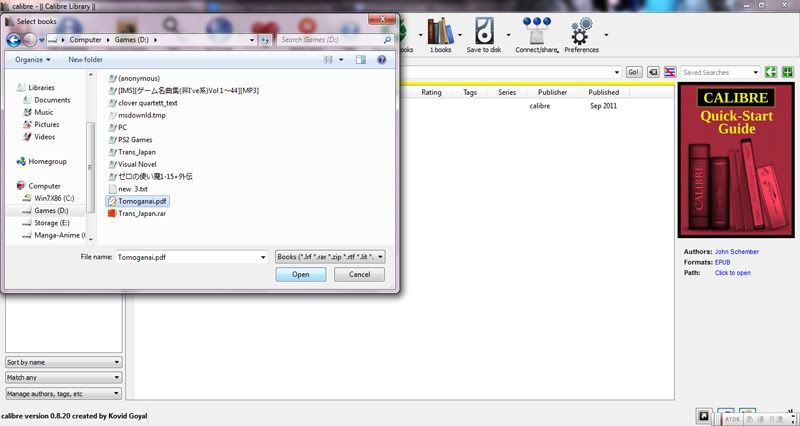The width and height of the screenshot is (800, 426).
Task: Click the Cancel button
Action: pos(359,274)
